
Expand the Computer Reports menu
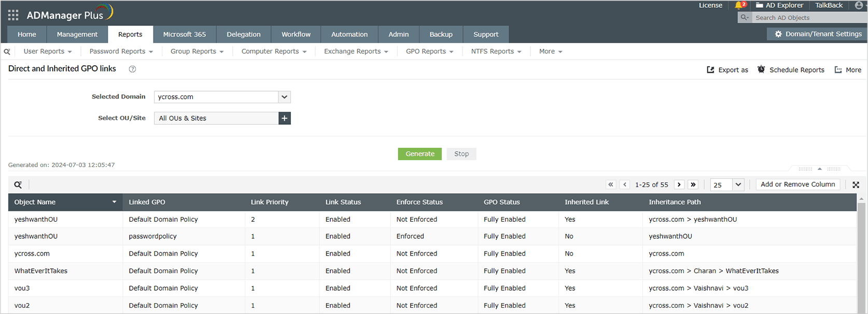(x=274, y=51)
